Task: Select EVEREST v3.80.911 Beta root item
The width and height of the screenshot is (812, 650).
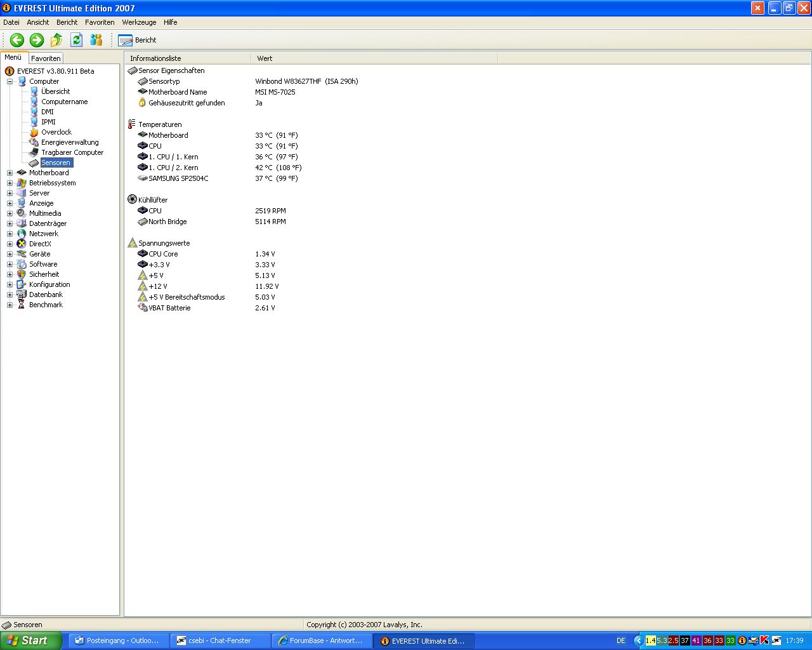Action: pyautogui.click(x=55, y=71)
